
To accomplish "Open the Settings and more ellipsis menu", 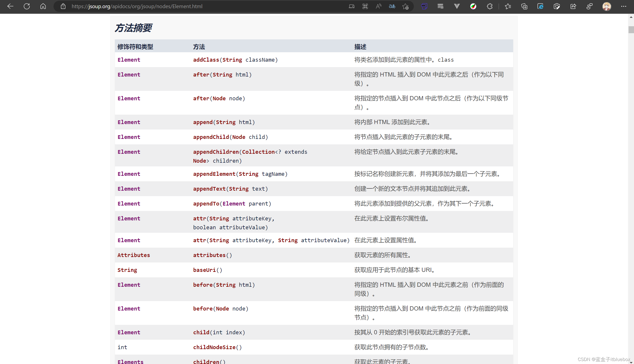I will pos(624,6).
